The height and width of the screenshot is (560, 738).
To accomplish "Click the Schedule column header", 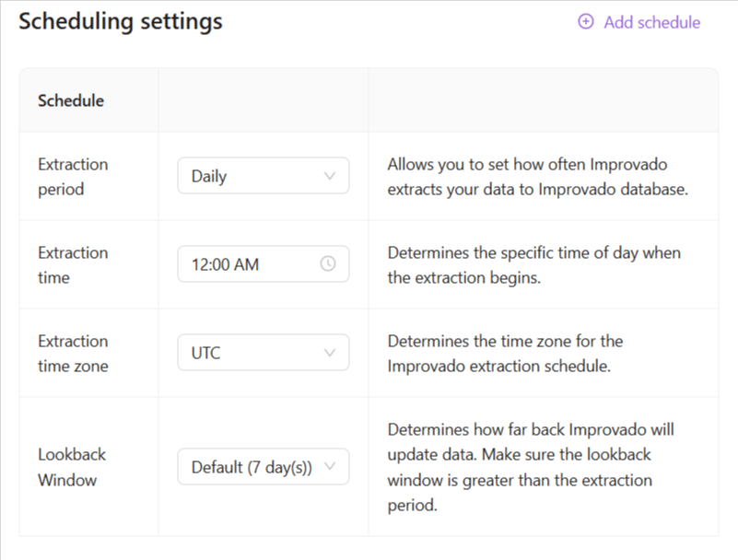I will [x=71, y=100].
